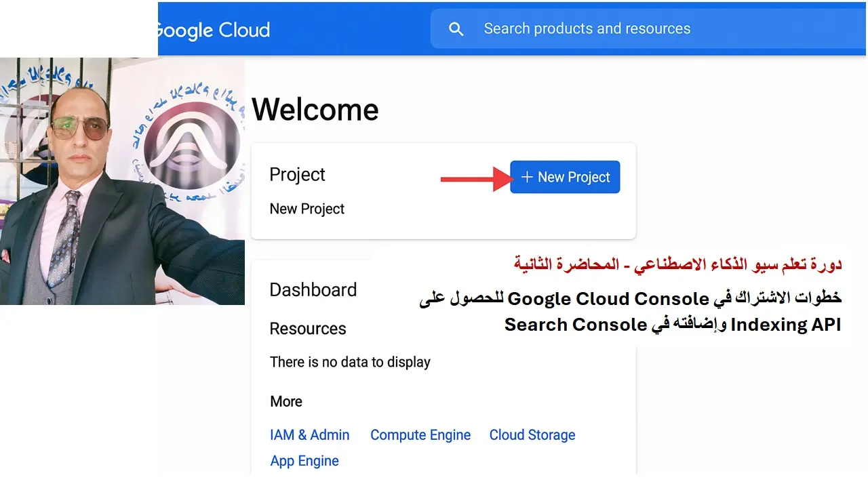This screenshot has width=868, height=488.
Task: Click the Arabic line mentioning Indexing API
Action: (x=672, y=325)
